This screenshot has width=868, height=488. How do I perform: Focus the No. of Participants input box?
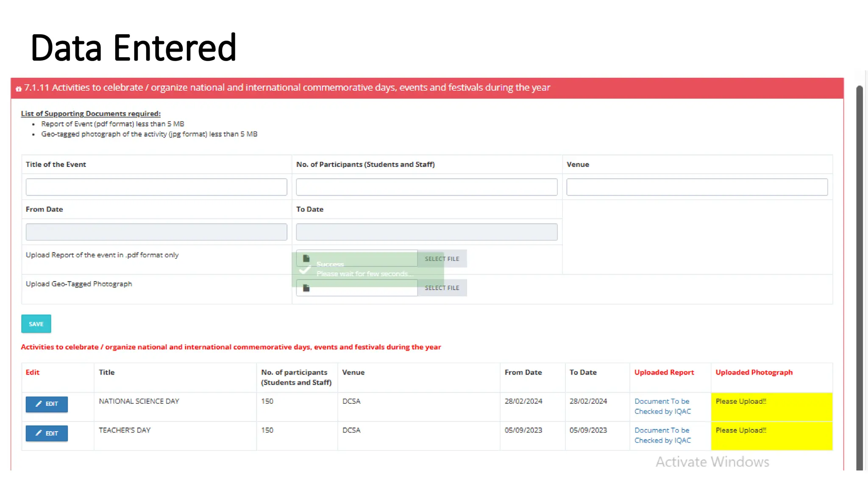coord(426,187)
